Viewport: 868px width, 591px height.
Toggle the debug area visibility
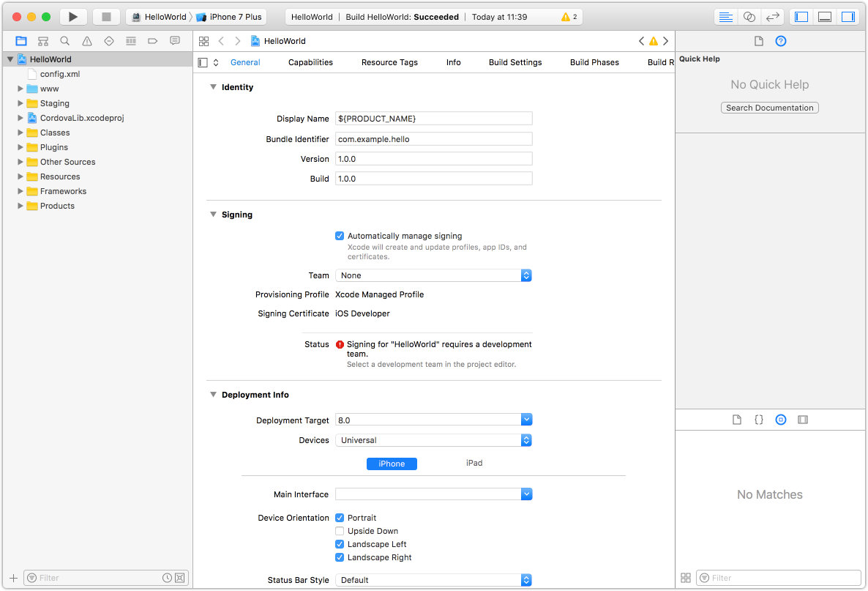824,17
